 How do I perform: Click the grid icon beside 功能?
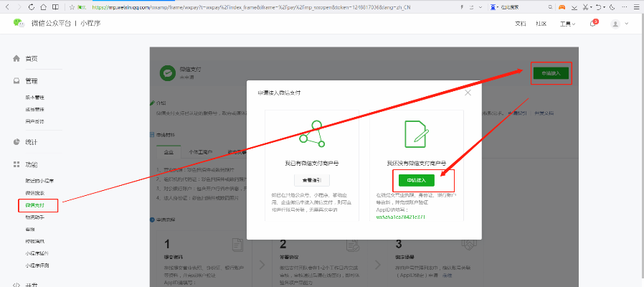click(16, 164)
